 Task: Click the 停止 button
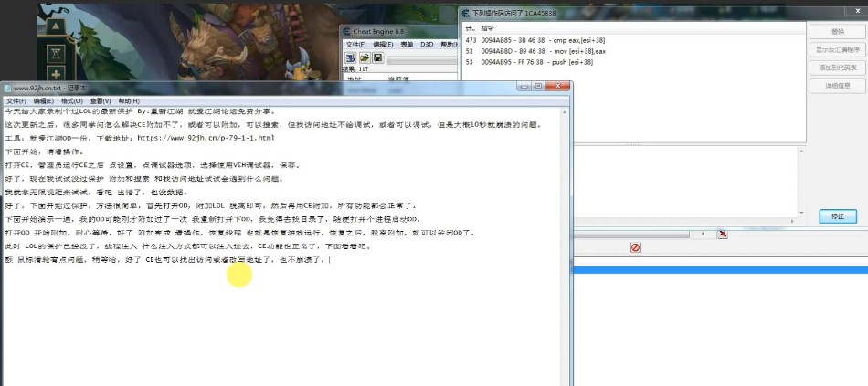pos(838,216)
